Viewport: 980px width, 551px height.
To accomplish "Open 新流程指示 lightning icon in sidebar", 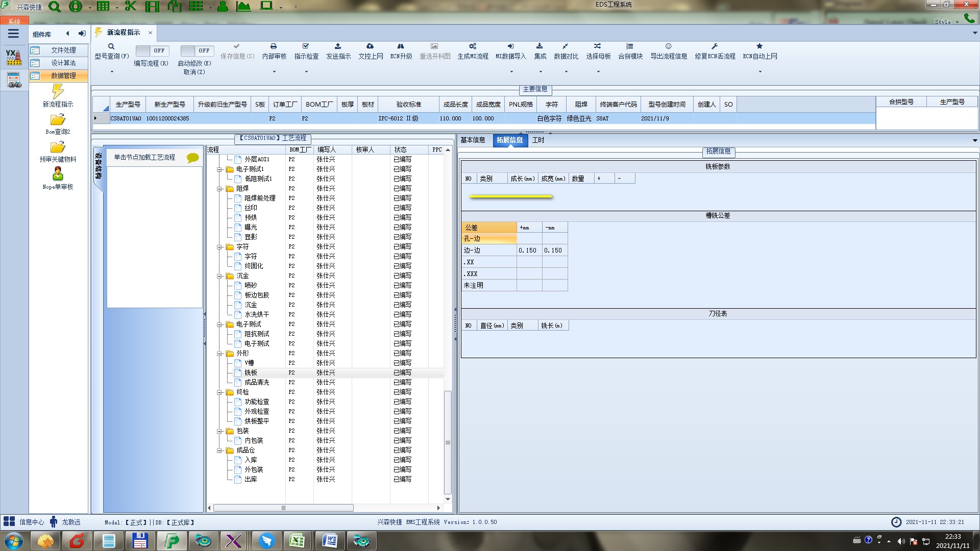I will coord(58,92).
